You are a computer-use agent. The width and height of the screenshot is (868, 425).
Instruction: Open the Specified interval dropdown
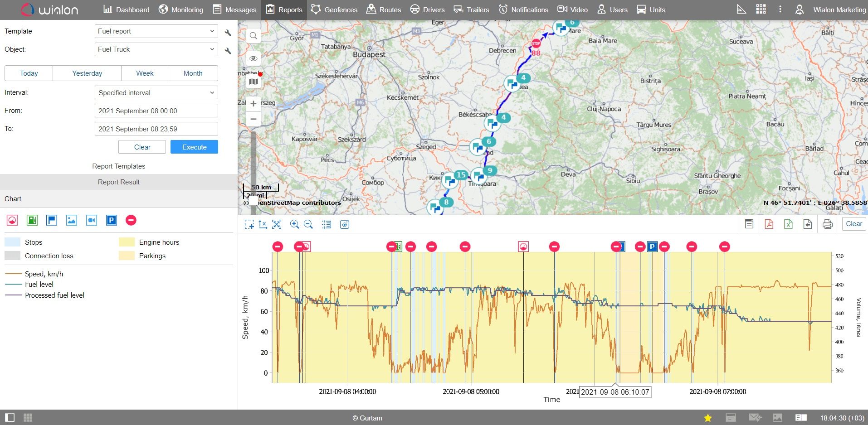[156, 92]
